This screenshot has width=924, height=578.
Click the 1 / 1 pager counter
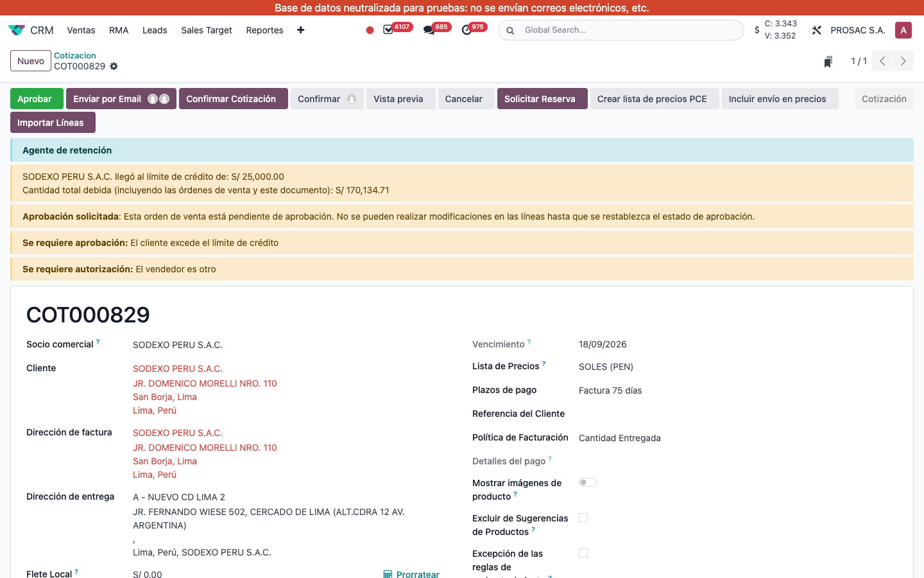click(x=859, y=61)
